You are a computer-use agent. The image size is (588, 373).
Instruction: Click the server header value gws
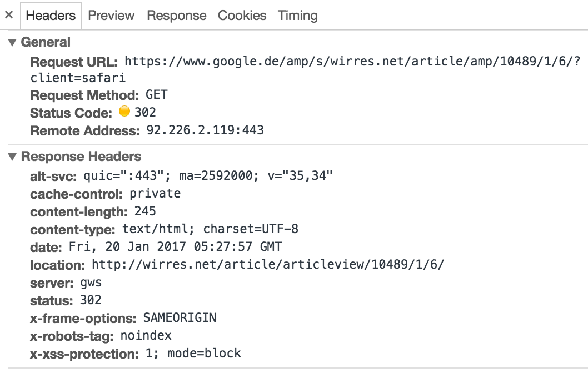coord(89,283)
